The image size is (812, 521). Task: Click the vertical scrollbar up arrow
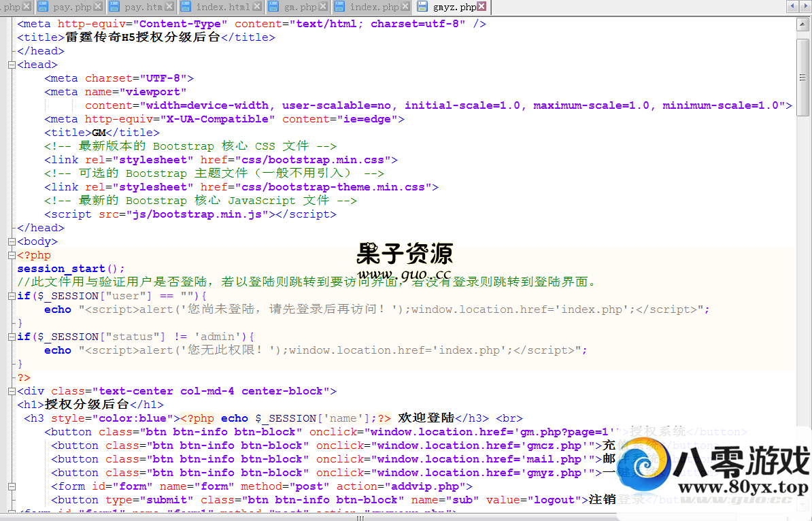click(802, 24)
